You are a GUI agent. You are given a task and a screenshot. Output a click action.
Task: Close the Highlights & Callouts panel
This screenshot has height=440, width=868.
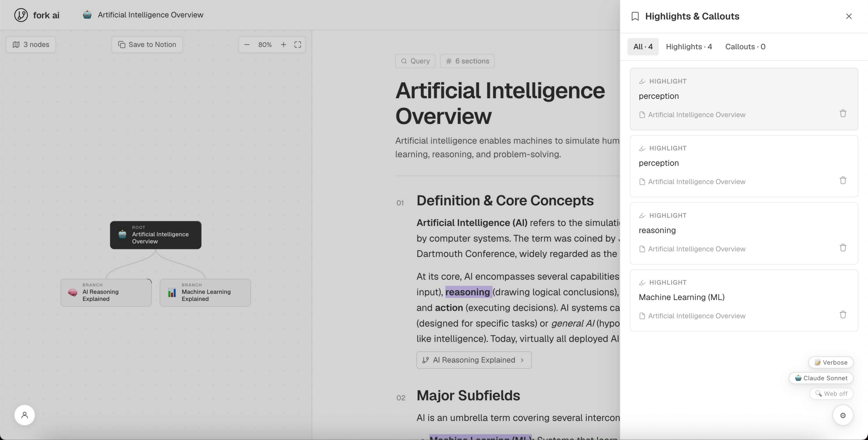[849, 16]
